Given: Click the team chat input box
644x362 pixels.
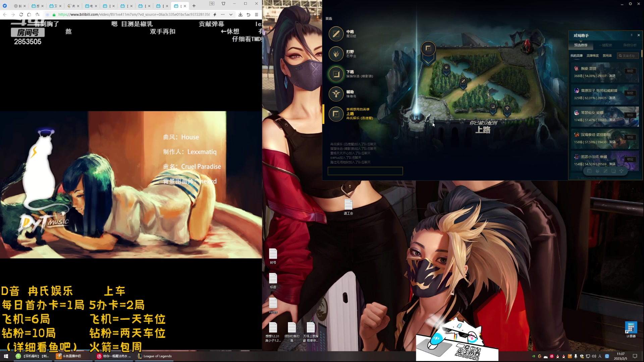Looking at the screenshot, I should 365,171.
